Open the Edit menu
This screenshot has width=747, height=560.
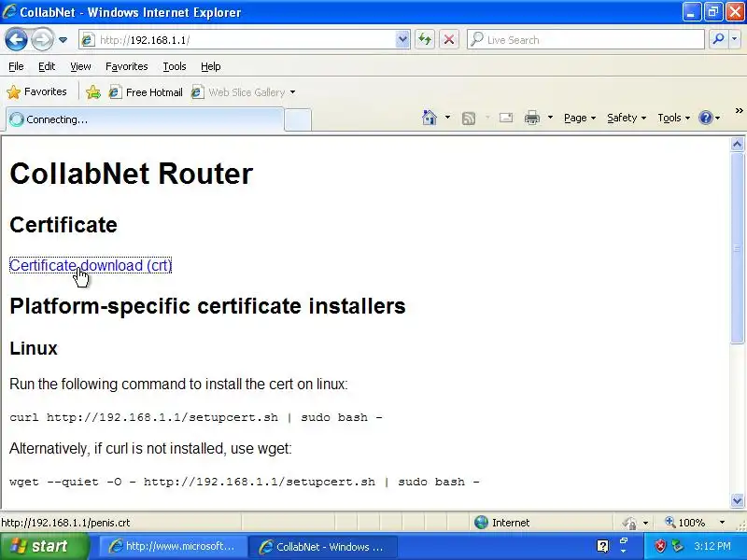[46, 66]
